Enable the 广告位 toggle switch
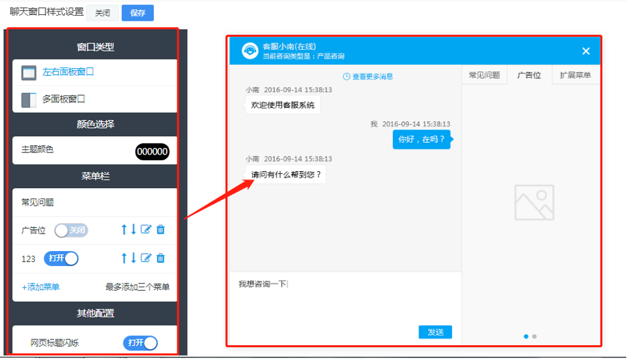The image size is (636, 364). 71,230
